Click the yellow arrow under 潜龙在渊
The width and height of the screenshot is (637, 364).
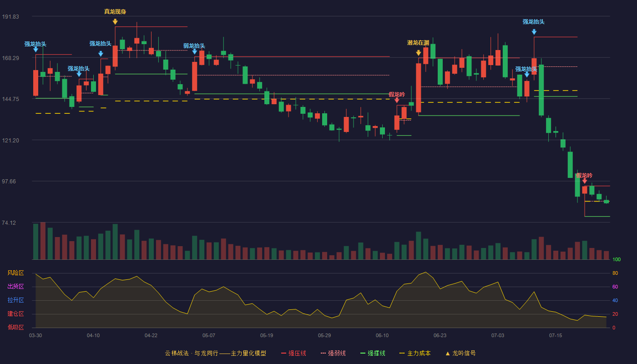point(418,53)
